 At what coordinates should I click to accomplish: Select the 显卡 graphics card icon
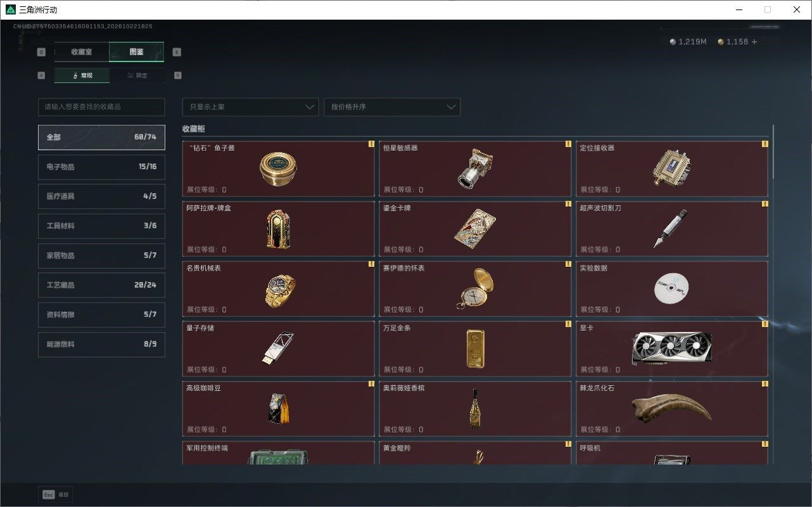tap(672, 347)
